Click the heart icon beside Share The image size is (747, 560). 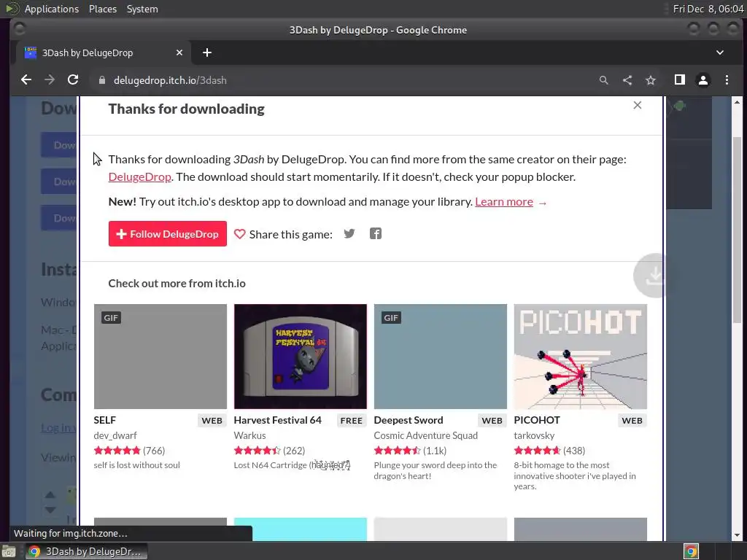click(239, 234)
